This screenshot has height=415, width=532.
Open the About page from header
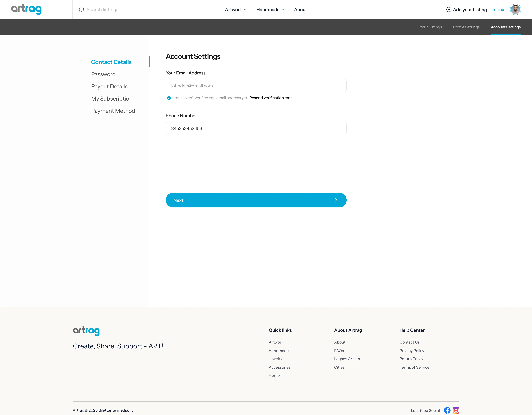click(300, 9)
